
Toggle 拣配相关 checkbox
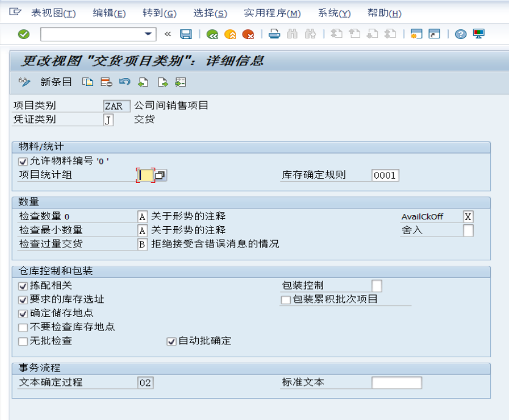coord(23,286)
